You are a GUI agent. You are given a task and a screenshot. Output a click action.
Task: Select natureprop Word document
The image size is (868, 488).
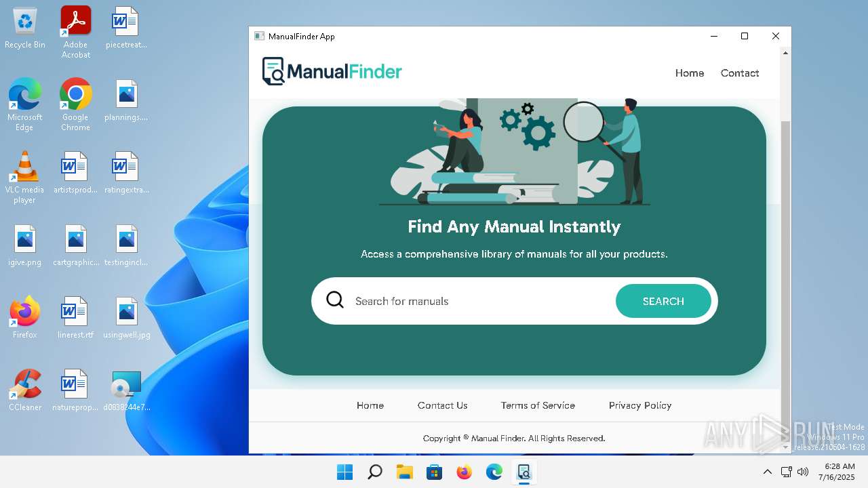point(76,390)
